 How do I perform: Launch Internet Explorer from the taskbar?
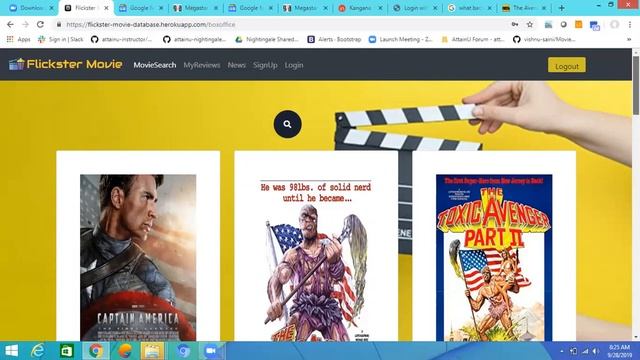click(38, 351)
